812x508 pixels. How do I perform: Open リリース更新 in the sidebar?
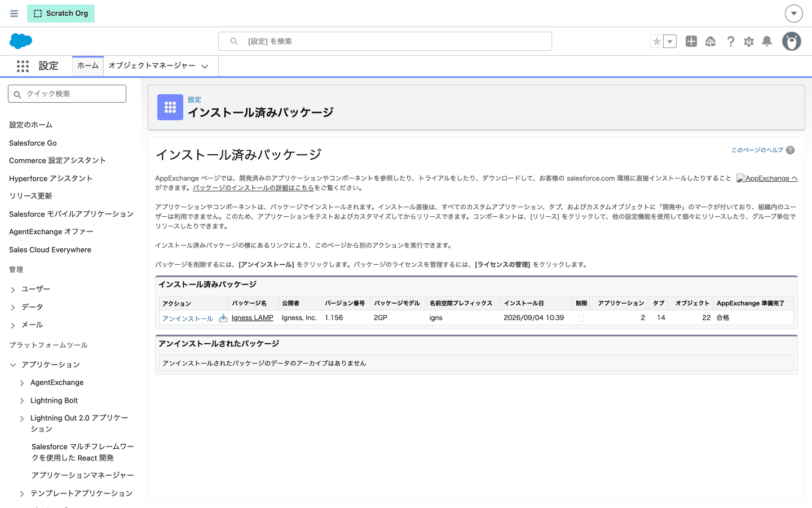30,196
